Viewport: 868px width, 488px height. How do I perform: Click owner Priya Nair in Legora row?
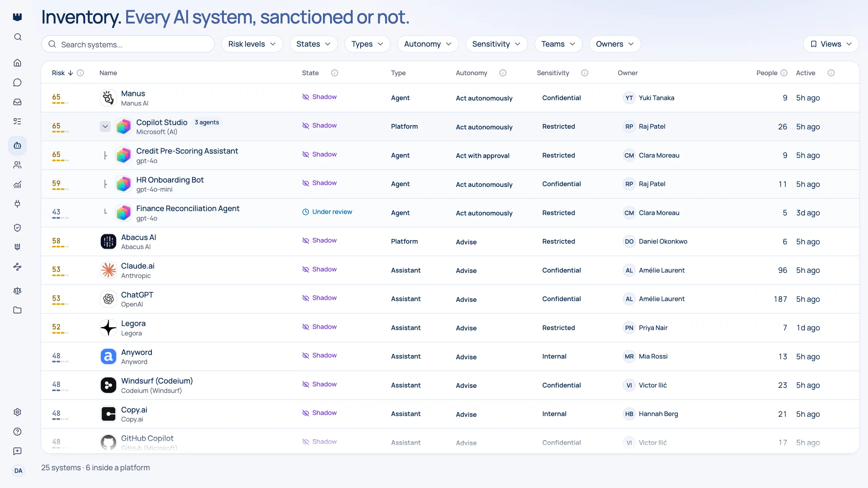pos(646,328)
